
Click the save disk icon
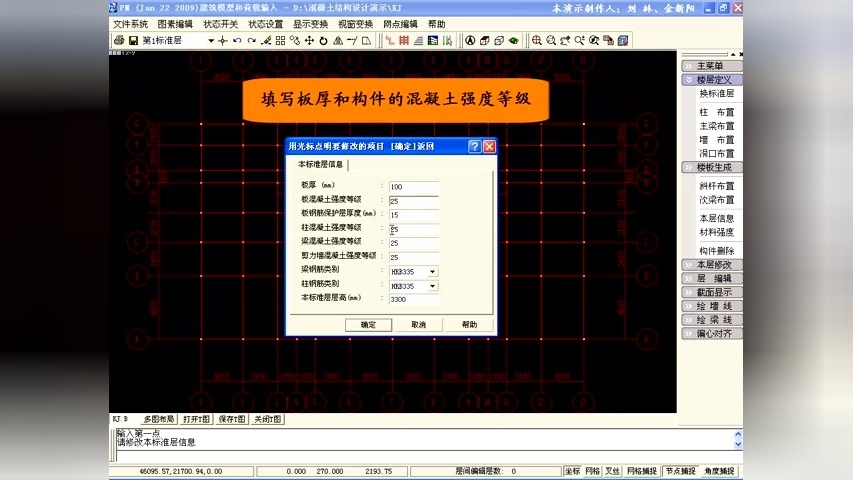pos(133,40)
